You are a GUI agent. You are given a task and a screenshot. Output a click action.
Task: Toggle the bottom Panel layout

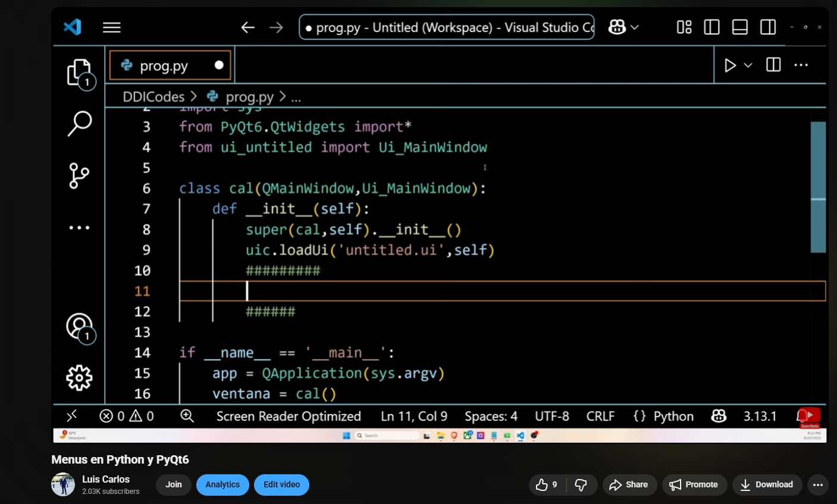click(x=739, y=27)
